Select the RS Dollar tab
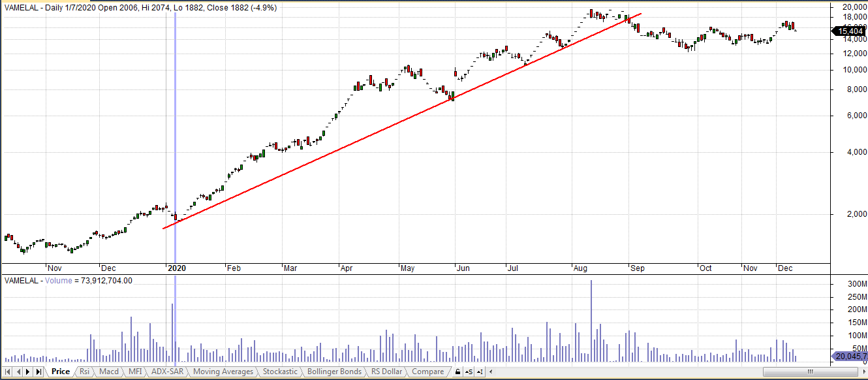The image size is (868, 380). click(x=387, y=372)
